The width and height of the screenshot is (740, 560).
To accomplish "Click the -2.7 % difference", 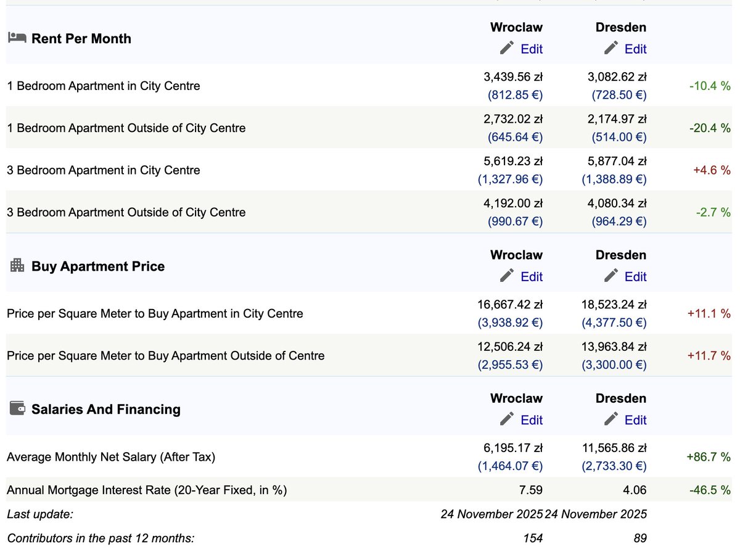I will tap(713, 212).
